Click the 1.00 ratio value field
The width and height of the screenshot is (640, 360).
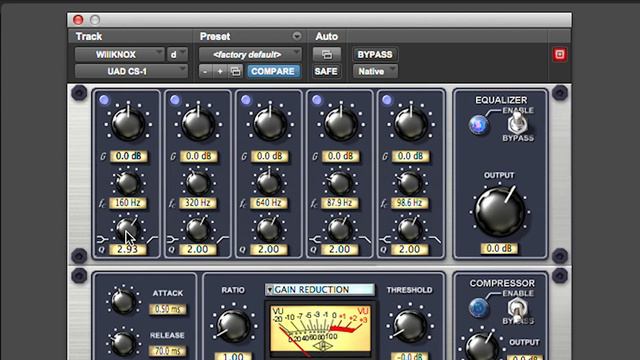pyautogui.click(x=233, y=356)
